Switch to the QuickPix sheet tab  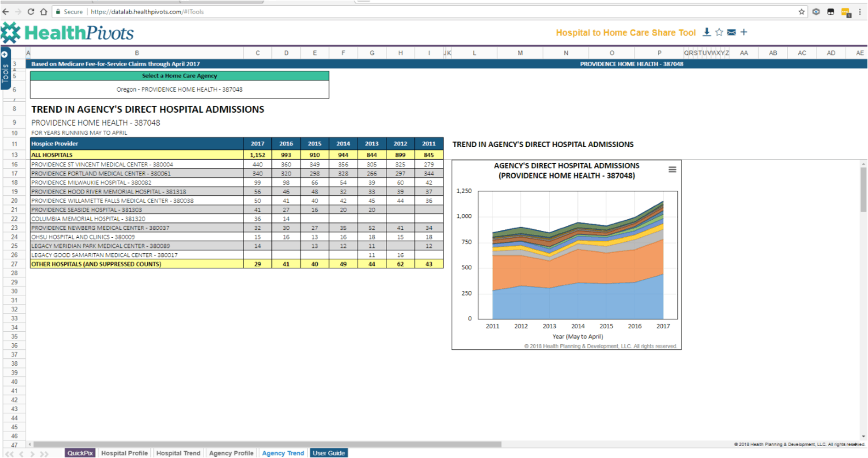click(x=80, y=453)
